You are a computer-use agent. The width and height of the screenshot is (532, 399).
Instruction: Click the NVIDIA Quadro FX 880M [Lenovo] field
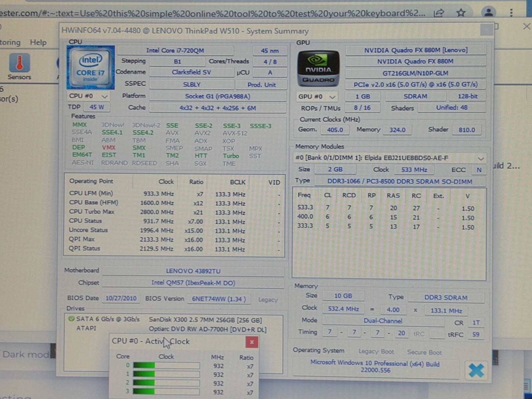(416, 50)
